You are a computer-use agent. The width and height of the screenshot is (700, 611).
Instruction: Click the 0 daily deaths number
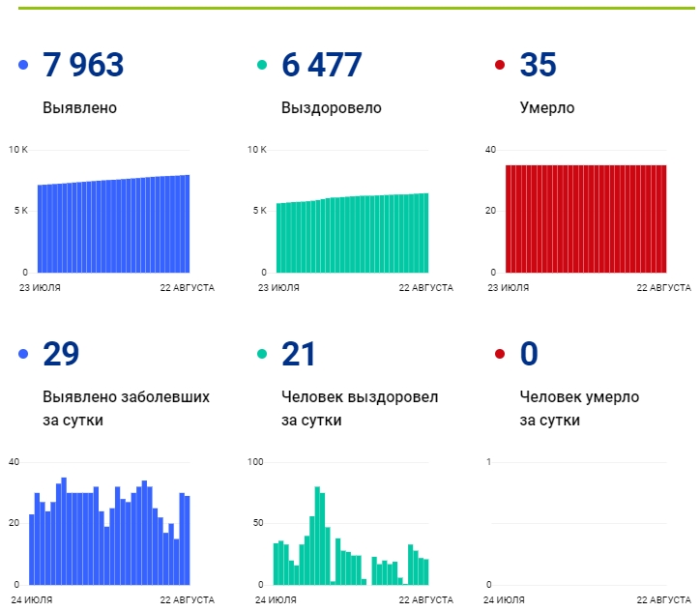click(529, 354)
